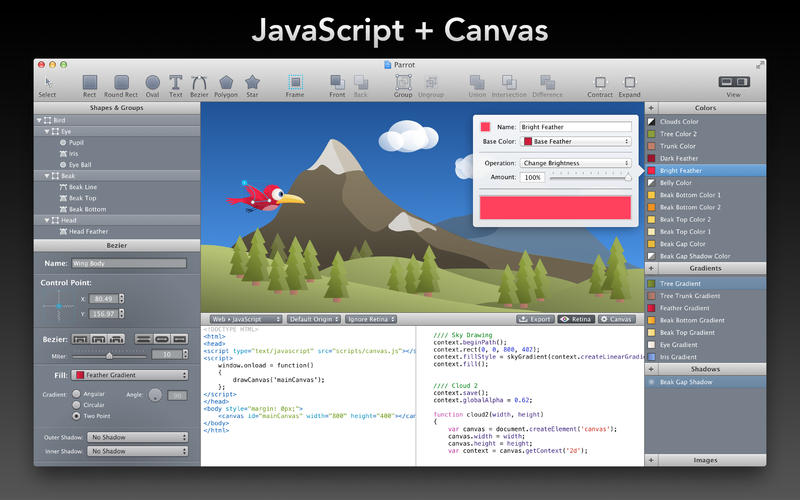Apply the Intersection operation
The height and width of the screenshot is (500, 800).
[509, 86]
